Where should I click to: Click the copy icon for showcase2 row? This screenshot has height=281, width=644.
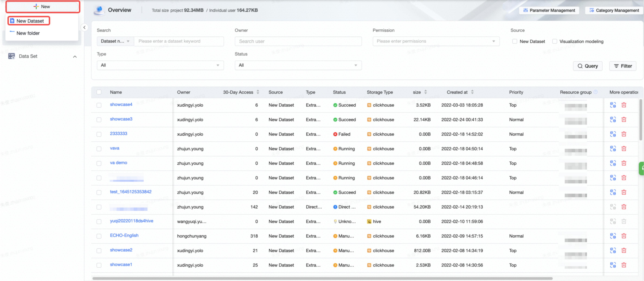coord(613,250)
